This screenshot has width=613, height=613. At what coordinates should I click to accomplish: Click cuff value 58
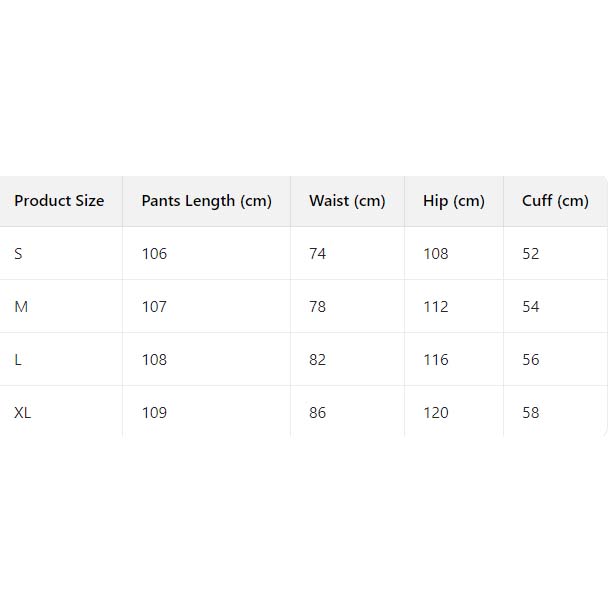click(x=530, y=413)
